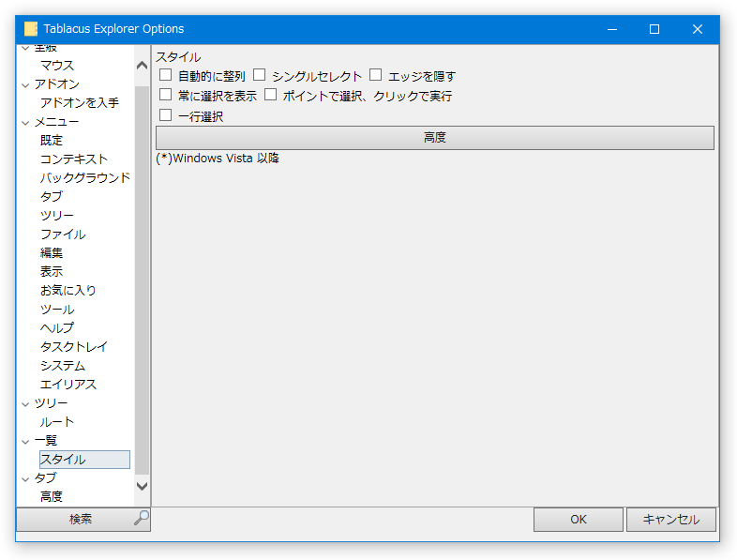Open 編集 menu settings
Image resolution: width=737 pixels, height=560 pixels.
point(52,253)
